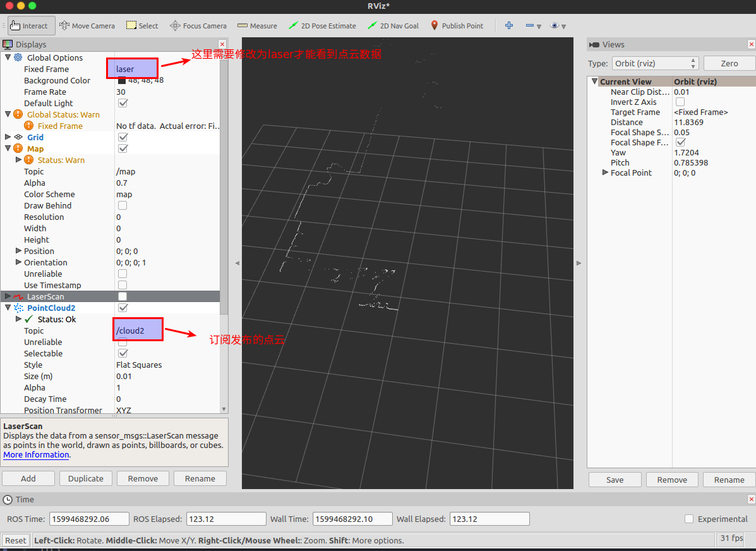Select the PointCloud2 display item

pos(52,308)
